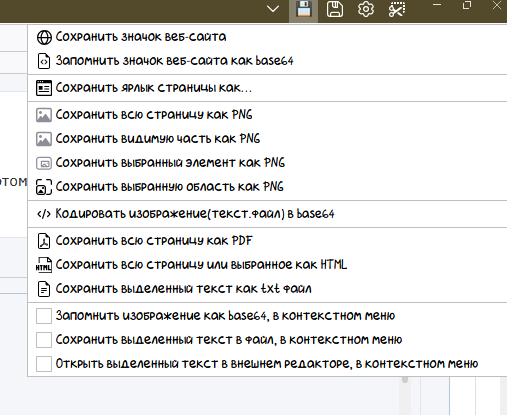Choose Кодировать изображение(текст.файл) в base64
This screenshot has width=507, height=415.
[195, 214]
